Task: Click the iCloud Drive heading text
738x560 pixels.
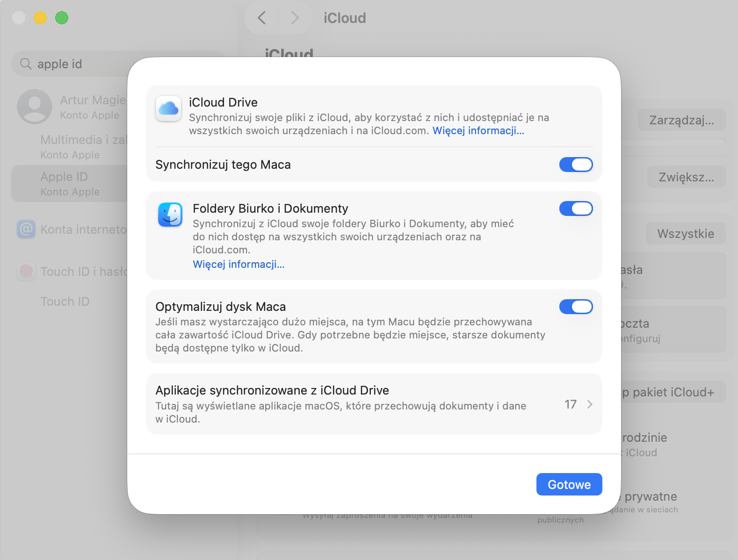Action: tap(223, 102)
